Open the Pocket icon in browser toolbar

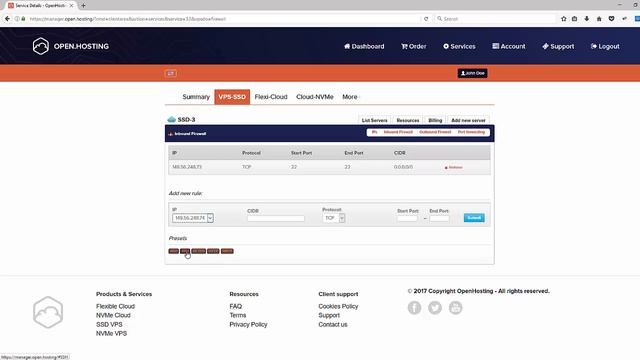[611, 19]
